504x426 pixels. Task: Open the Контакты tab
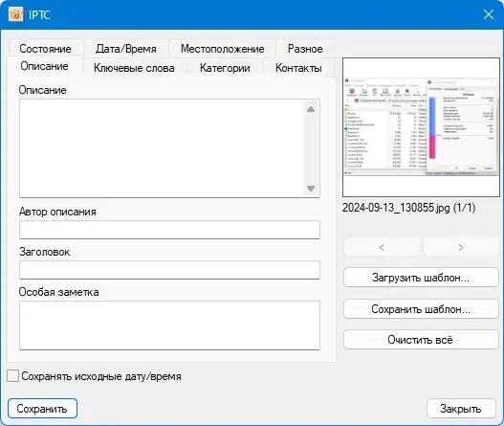298,68
